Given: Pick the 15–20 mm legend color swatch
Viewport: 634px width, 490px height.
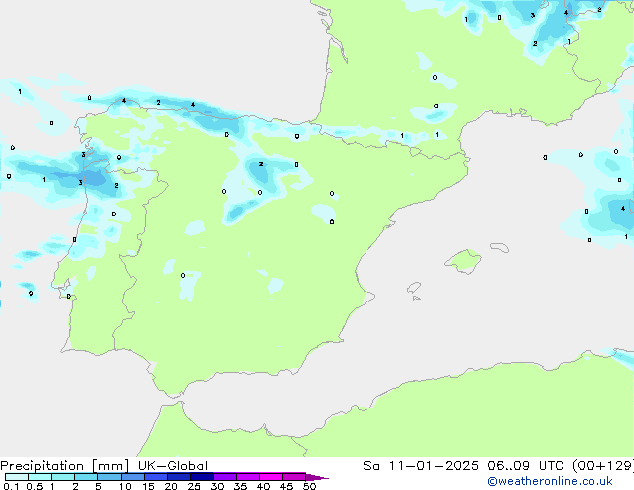Looking at the screenshot, I should click(155, 477).
